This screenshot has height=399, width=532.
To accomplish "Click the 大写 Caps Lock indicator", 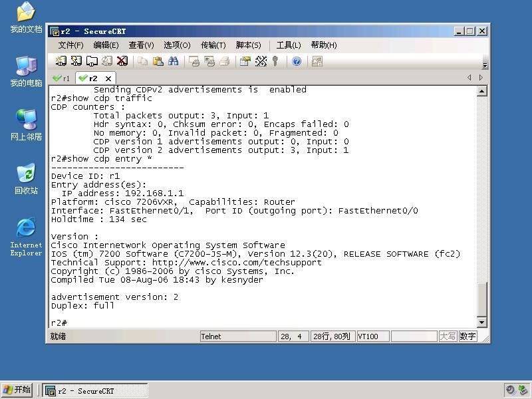I will click(448, 336).
